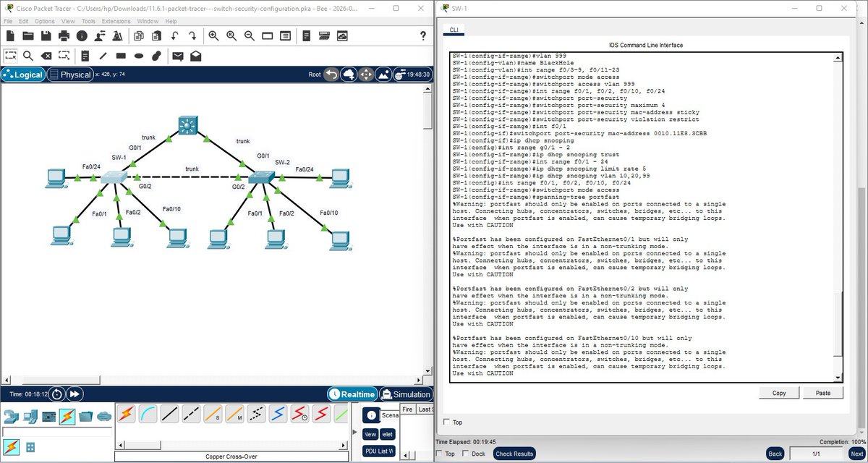Switch to Simulation mode
Screen dimensions: 868x463
[x=407, y=394]
